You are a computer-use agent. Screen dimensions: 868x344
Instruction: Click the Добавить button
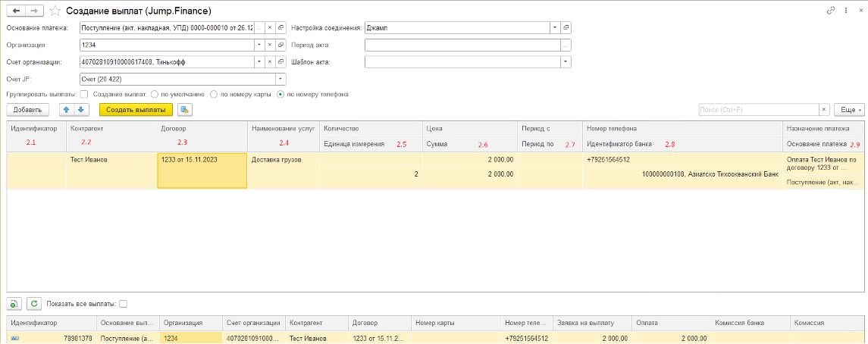click(x=27, y=110)
